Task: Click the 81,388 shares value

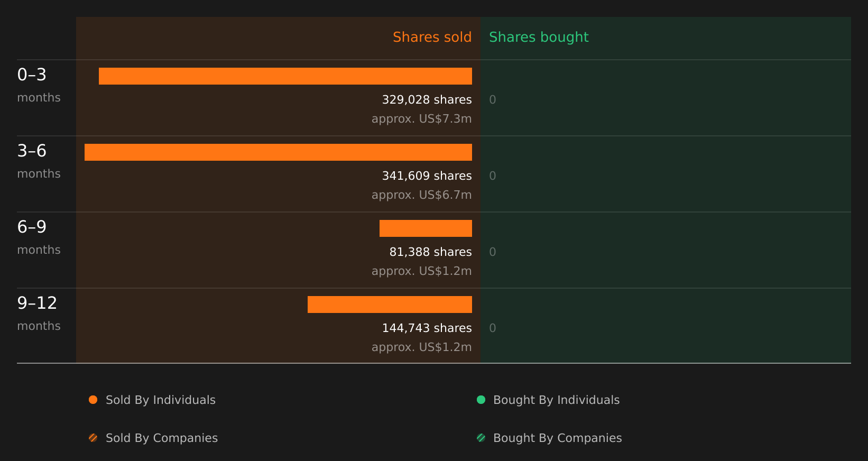Action: pos(430,252)
